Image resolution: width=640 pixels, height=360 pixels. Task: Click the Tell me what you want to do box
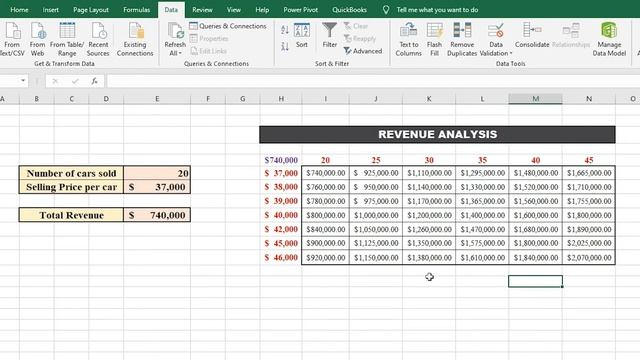pos(437,10)
